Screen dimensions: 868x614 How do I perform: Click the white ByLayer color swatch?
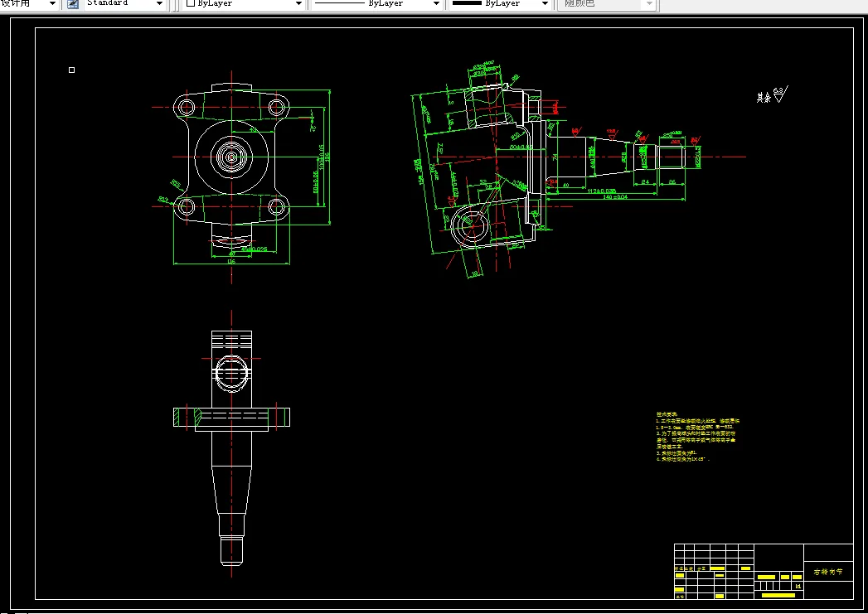[191, 3]
